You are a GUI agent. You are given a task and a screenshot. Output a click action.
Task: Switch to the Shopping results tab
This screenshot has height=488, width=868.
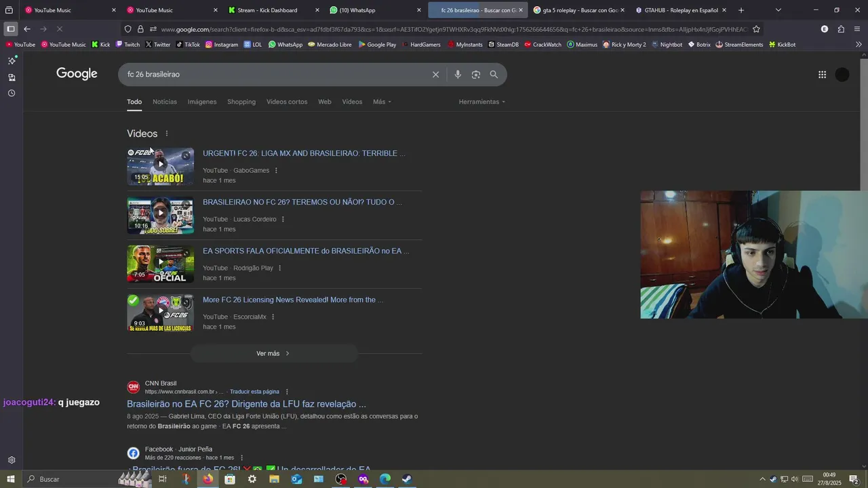point(241,102)
